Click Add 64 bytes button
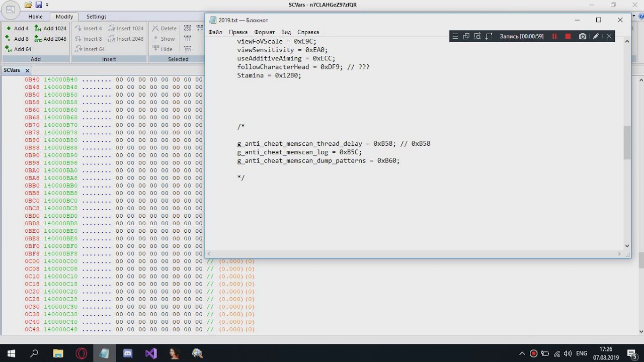Screen dimensions: 644x362 19,49
